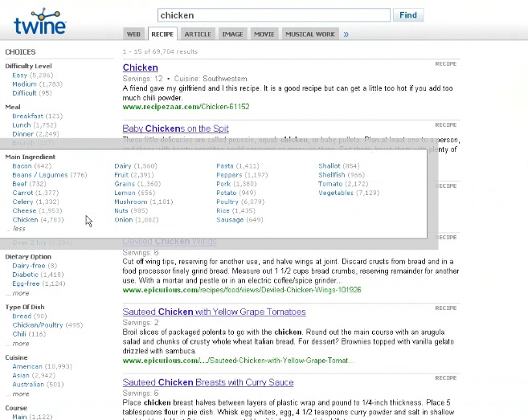Click the chicken search input field
This screenshot has height=420, width=528.
274,15
